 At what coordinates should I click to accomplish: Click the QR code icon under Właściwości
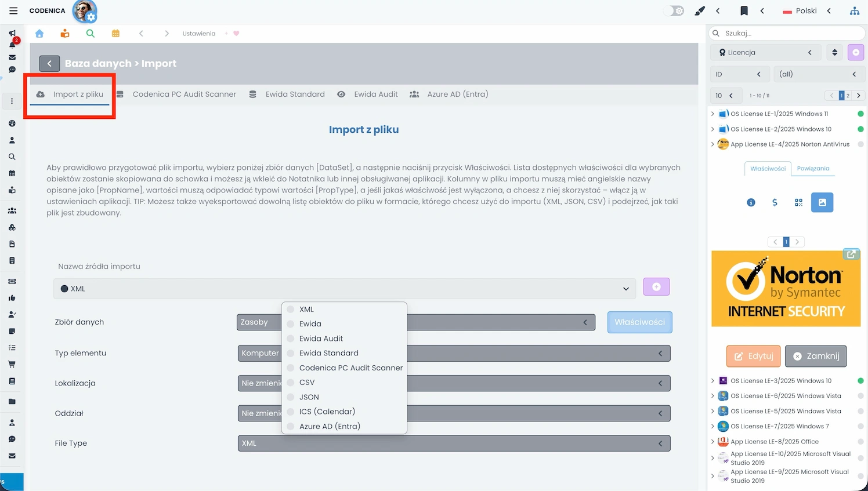pyautogui.click(x=798, y=202)
